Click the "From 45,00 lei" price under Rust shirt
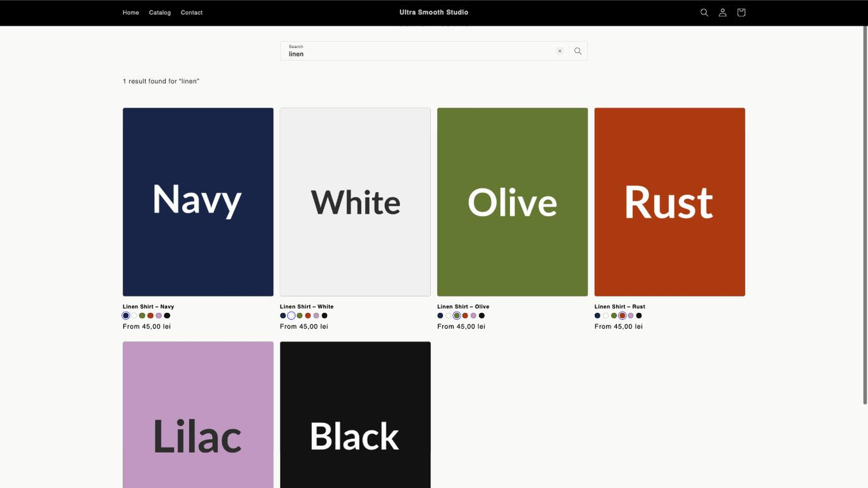 pos(618,326)
